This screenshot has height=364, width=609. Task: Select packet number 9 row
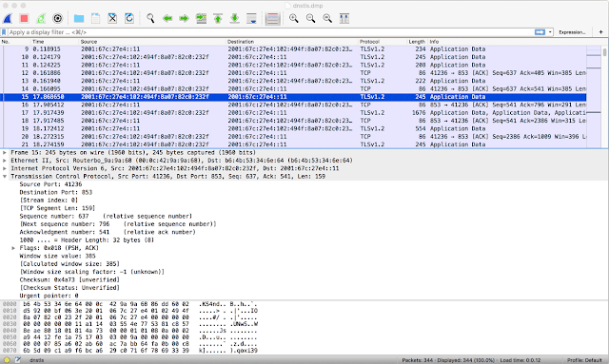point(294,48)
